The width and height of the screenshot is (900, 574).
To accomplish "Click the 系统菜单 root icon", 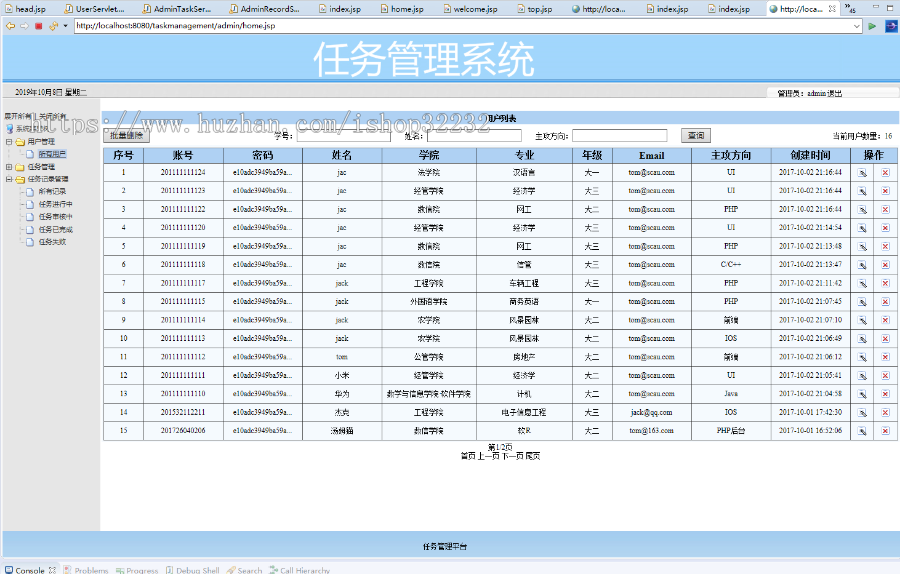I will point(9,129).
